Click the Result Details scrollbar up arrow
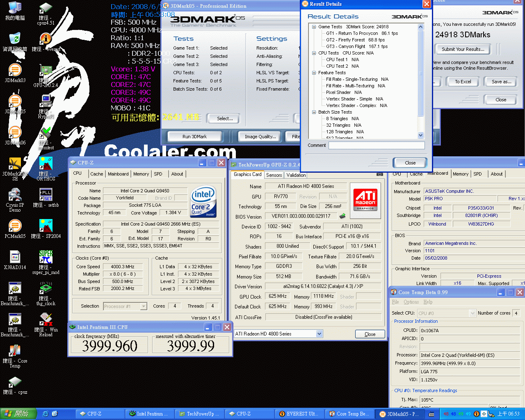This screenshot has height=420, width=525. pyautogui.click(x=420, y=27)
